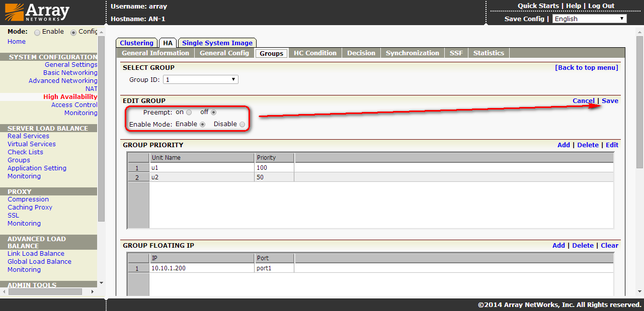This screenshot has height=311, width=644.
Task: Turn Preempt on
Action: [189, 113]
